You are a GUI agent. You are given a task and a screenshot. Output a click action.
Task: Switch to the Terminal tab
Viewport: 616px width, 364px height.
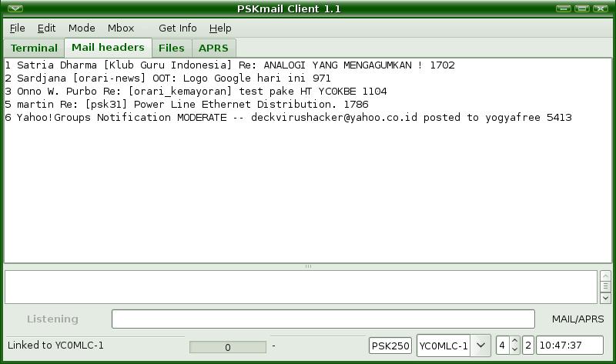coord(34,48)
